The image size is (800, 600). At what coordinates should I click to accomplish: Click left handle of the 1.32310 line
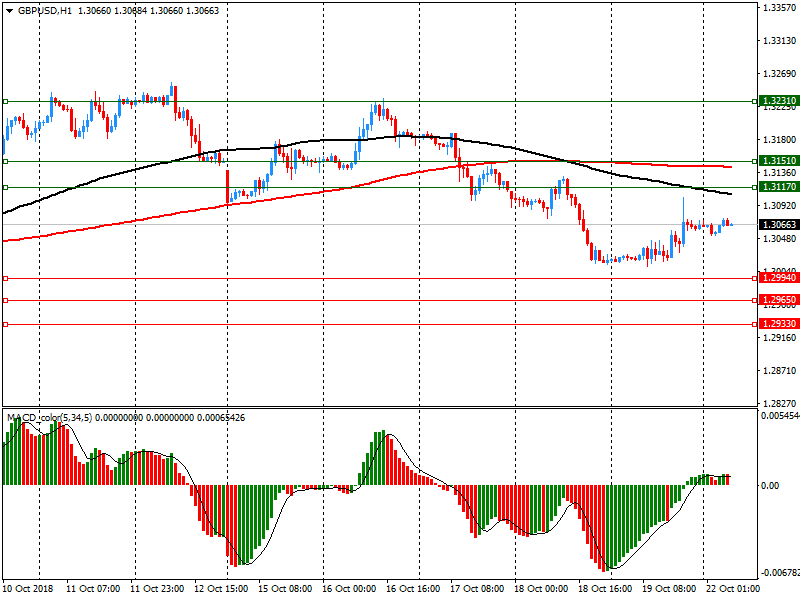pos(5,101)
